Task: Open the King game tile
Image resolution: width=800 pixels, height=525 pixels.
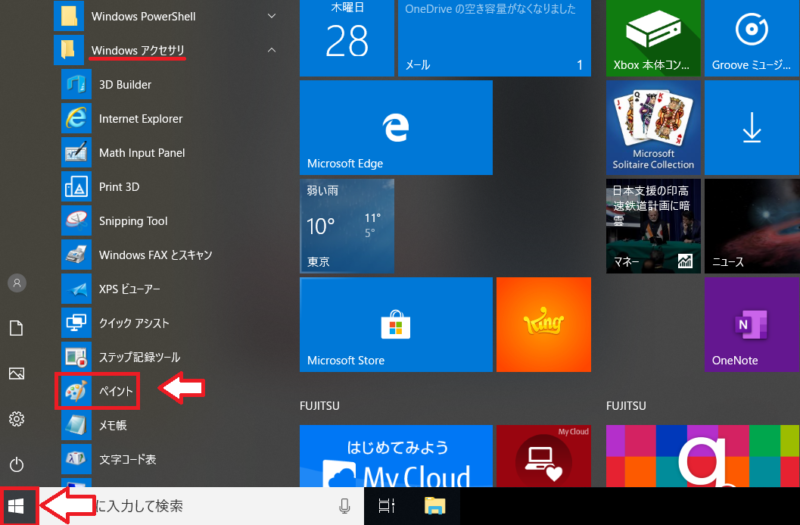Action: tap(543, 324)
